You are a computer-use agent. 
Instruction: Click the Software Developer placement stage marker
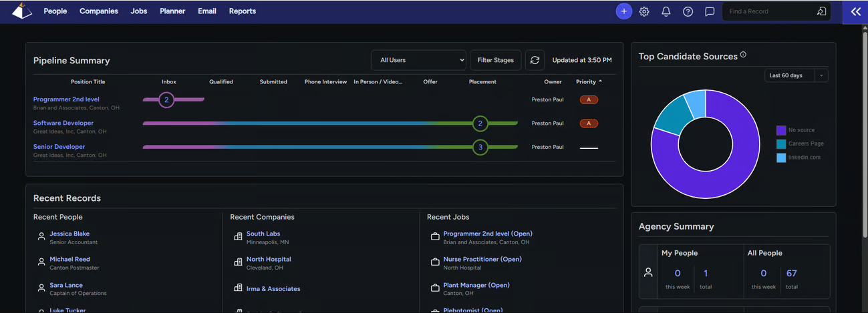(480, 123)
